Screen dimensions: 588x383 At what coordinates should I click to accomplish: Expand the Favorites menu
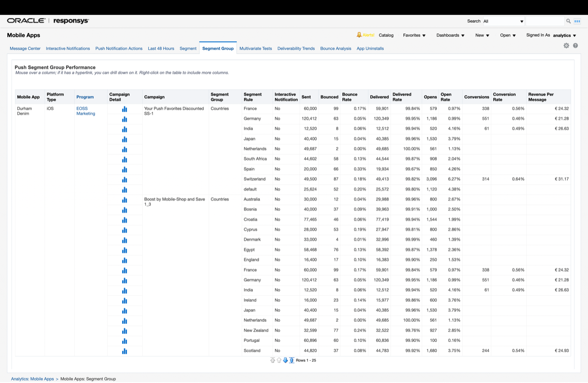tap(414, 35)
